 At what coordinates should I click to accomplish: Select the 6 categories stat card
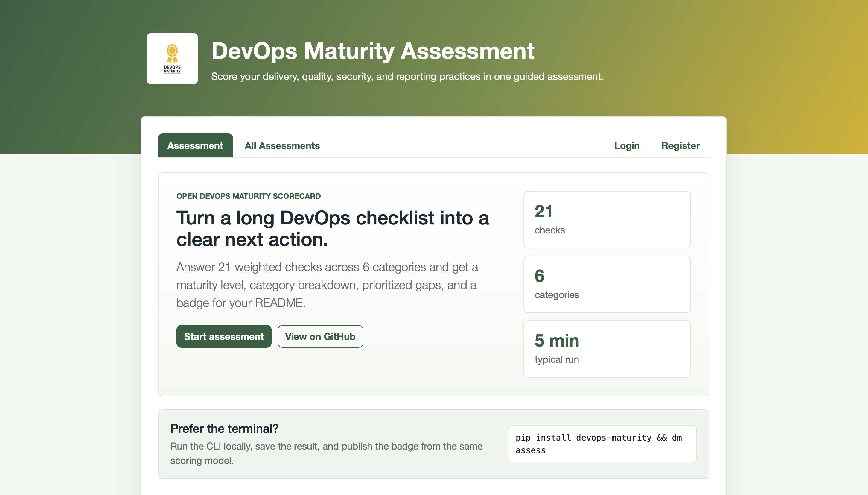coord(607,284)
